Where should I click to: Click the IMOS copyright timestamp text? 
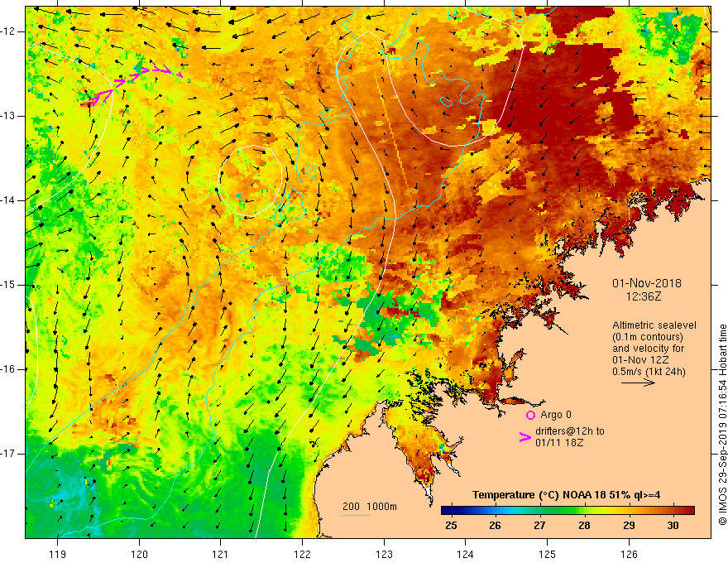(x=722, y=425)
